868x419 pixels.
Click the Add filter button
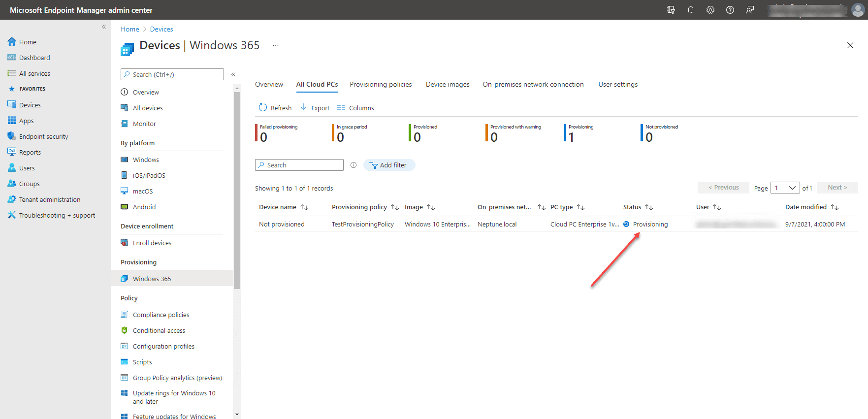[x=389, y=165]
